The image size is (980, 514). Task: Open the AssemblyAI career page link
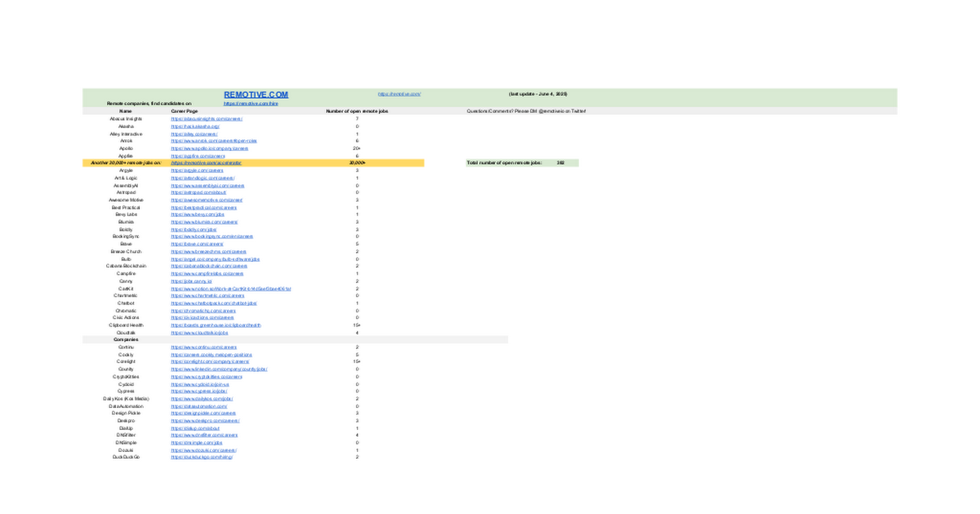coord(207,185)
